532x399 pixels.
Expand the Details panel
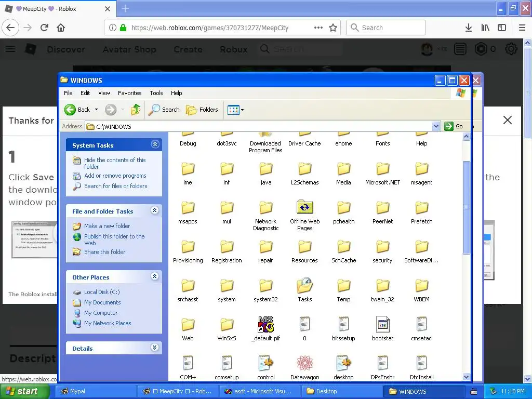pyautogui.click(x=155, y=348)
